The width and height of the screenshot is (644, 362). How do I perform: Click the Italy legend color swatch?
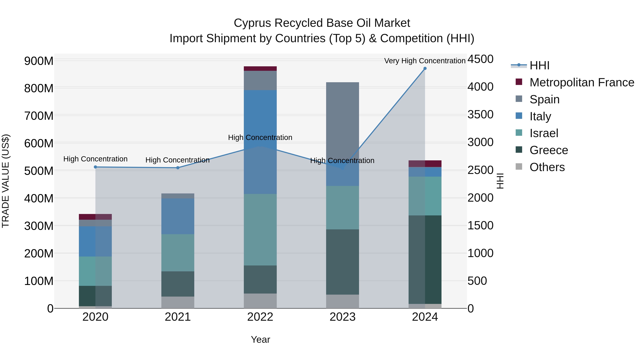click(519, 116)
